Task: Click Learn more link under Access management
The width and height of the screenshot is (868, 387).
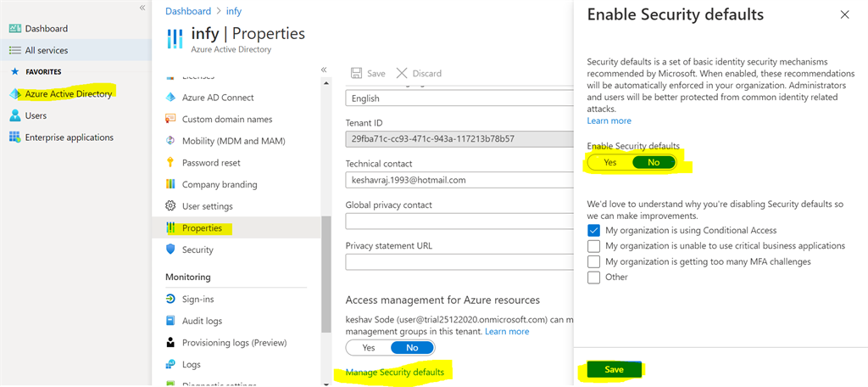Action: pyautogui.click(x=507, y=332)
